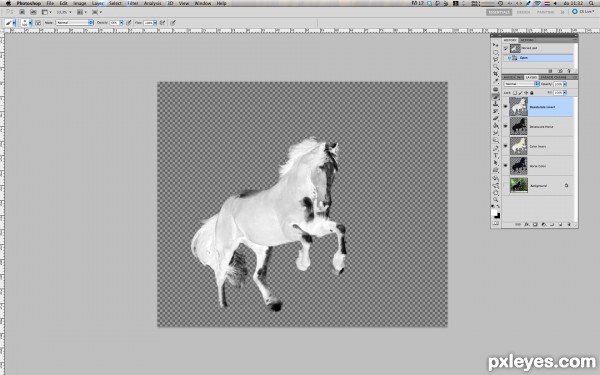Launch Mini Bridge from application bar
The height and width of the screenshot is (375, 600).
click(33, 12)
